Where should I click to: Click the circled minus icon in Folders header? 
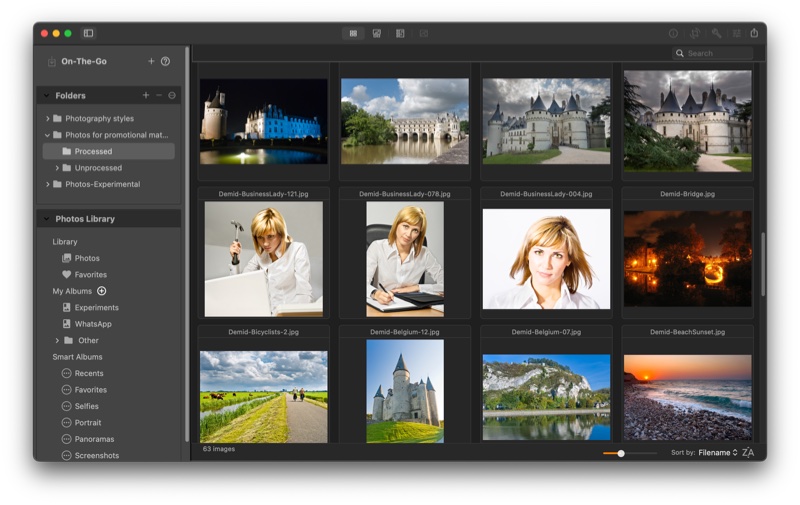[x=172, y=95]
